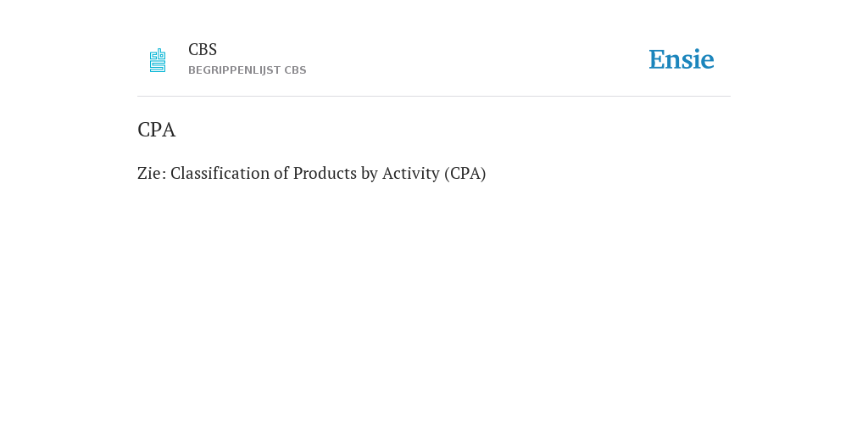Image resolution: width=868 pixels, height=434 pixels.
Task: Click the letter 'E' of the Ensie logo
Action: pos(657,60)
